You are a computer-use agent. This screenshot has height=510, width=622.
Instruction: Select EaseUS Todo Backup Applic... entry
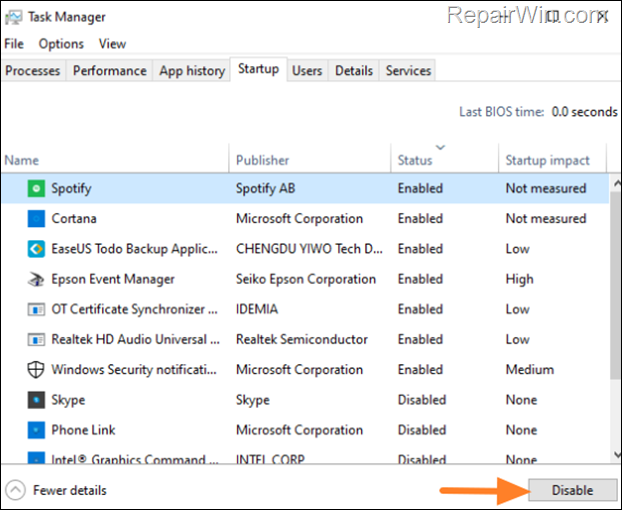point(134,249)
